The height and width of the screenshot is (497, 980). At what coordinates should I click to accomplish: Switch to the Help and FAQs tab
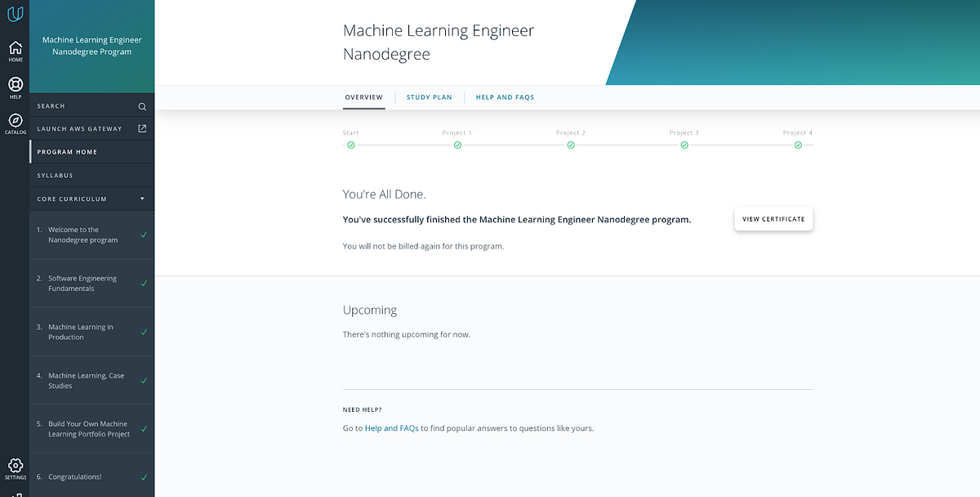[505, 97]
